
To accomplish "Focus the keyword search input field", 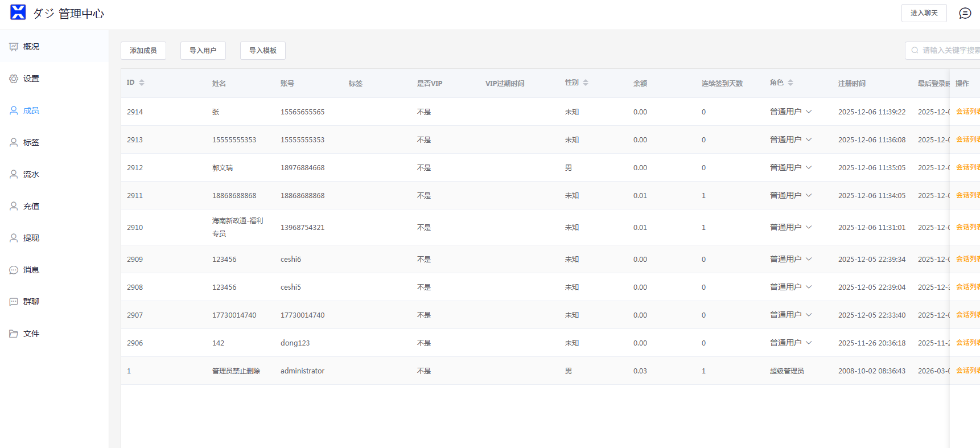I will click(x=948, y=51).
